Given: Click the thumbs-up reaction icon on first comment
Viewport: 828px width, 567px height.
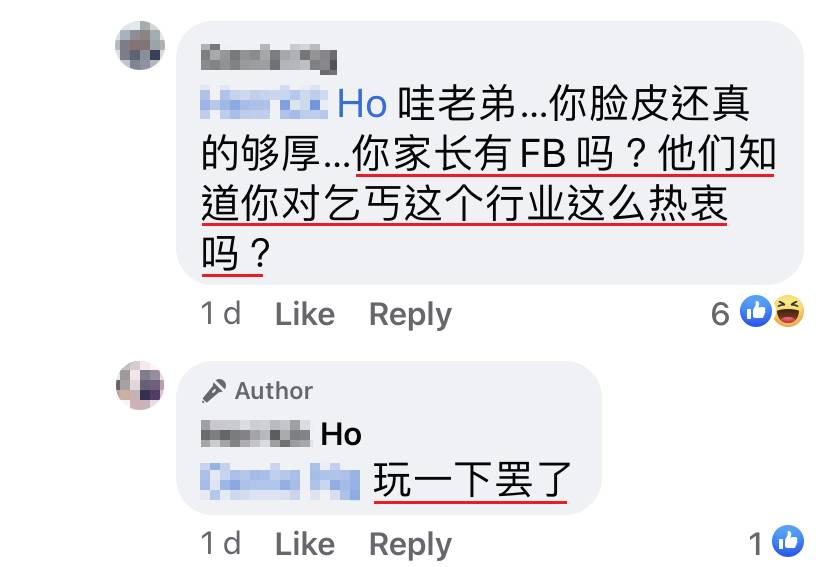Looking at the screenshot, I should click(x=756, y=311).
